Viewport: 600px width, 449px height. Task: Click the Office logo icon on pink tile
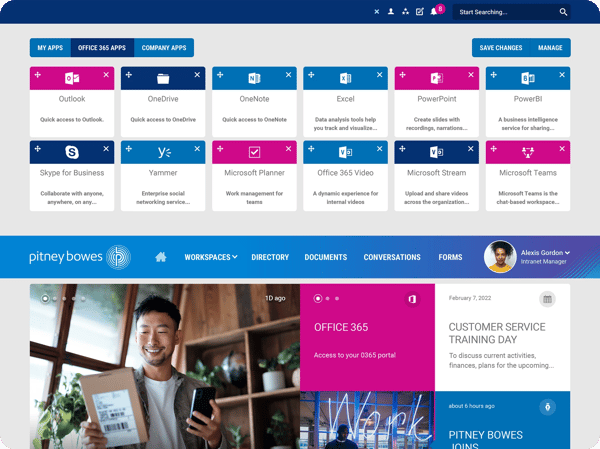point(412,299)
